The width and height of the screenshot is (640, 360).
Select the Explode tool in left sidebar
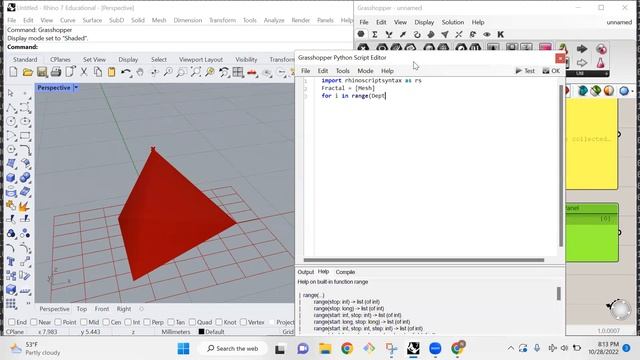pos(24,207)
